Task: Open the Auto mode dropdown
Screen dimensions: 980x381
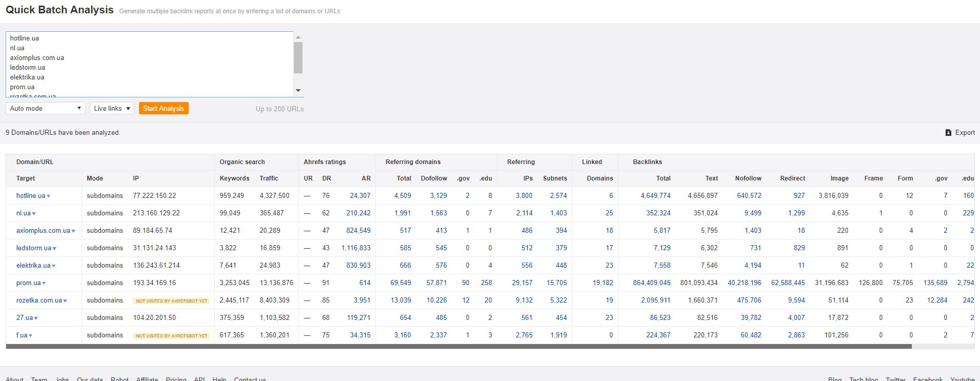Action: point(45,108)
